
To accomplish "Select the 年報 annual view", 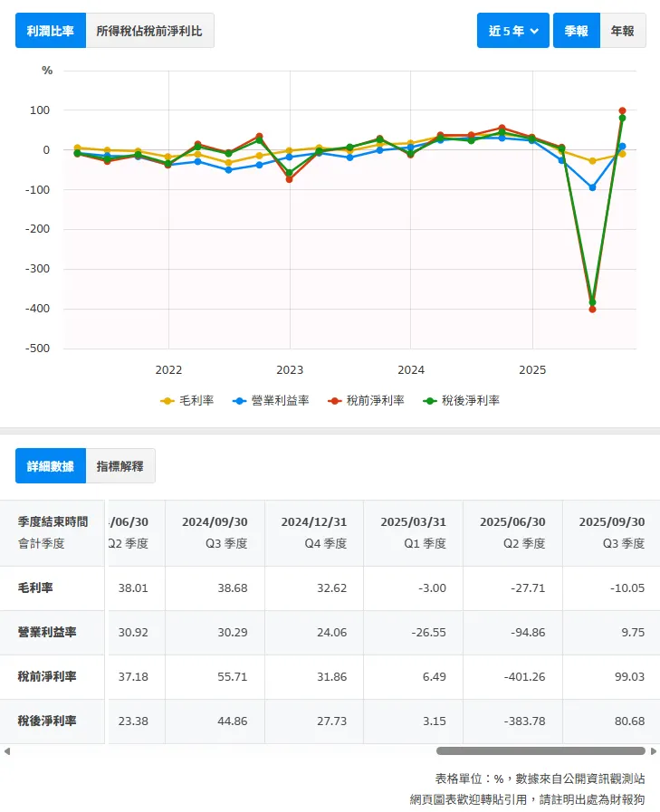I will (x=622, y=31).
